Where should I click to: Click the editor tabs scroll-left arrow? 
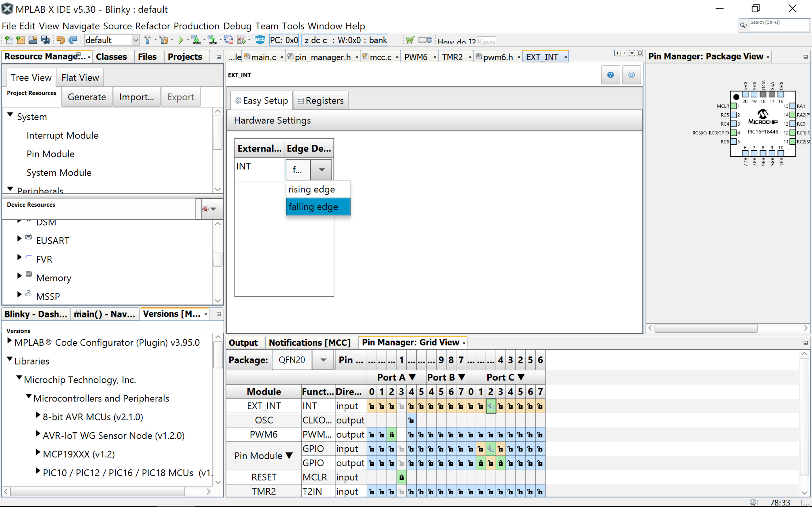[x=617, y=53]
